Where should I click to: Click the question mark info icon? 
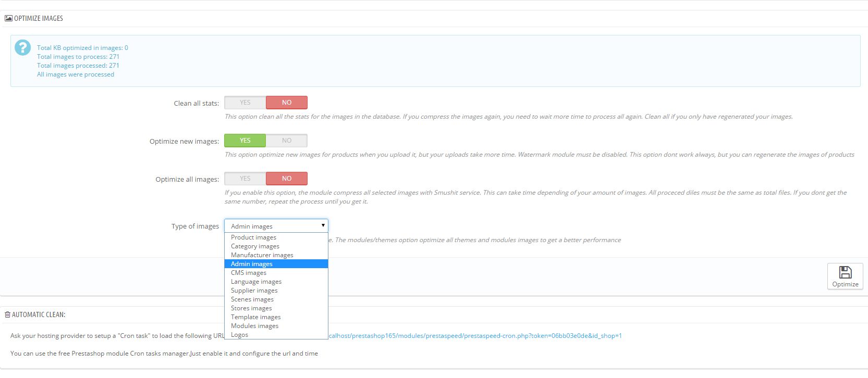22,48
